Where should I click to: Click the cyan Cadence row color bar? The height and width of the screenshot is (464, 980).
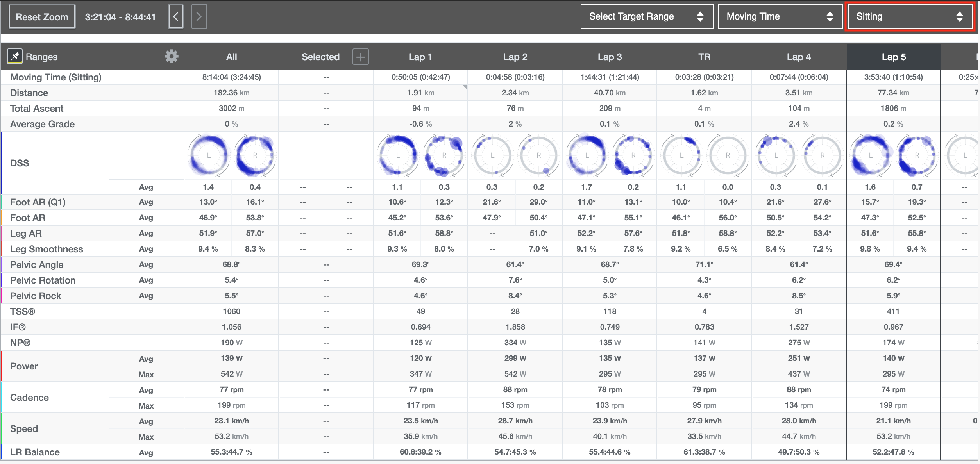click(2, 397)
